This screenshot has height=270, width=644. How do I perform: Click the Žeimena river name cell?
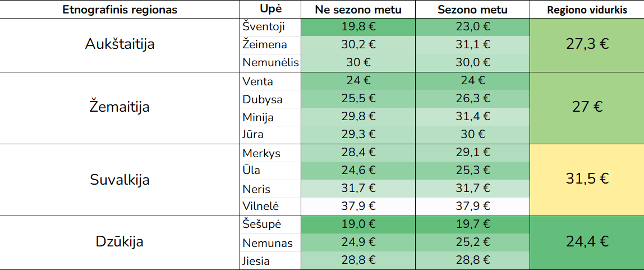(270, 44)
